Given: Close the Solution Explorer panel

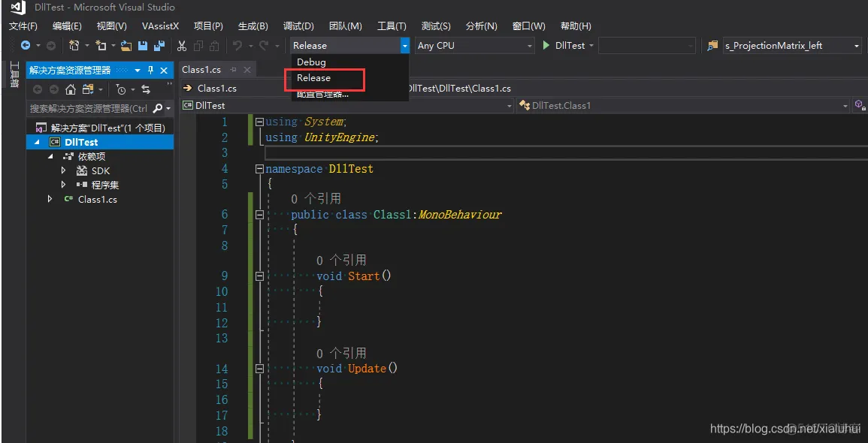Looking at the screenshot, I should (x=164, y=71).
